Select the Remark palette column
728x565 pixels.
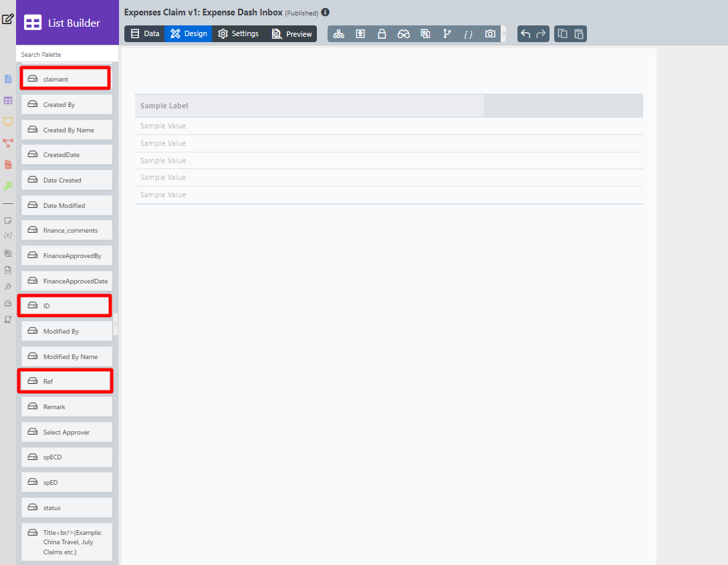click(x=67, y=407)
